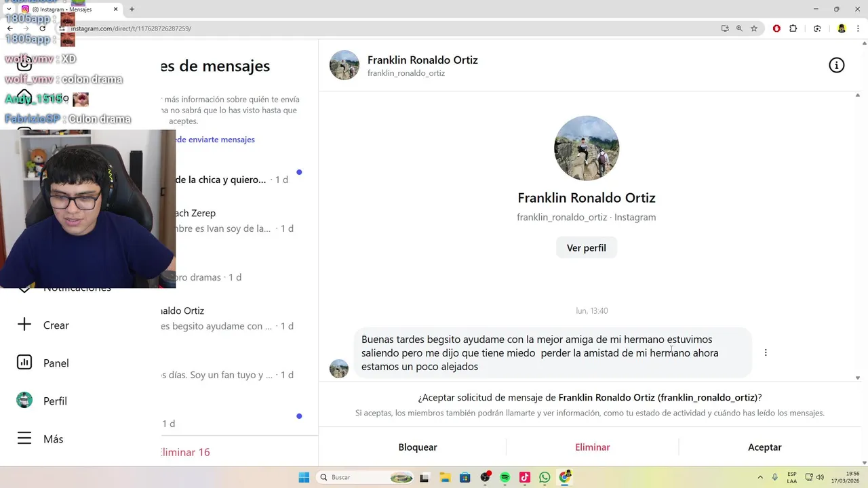Image resolution: width=868 pixels, height=488 pixels.
Task: Open the Más hamburger menu
Action: tap(24, 439)
